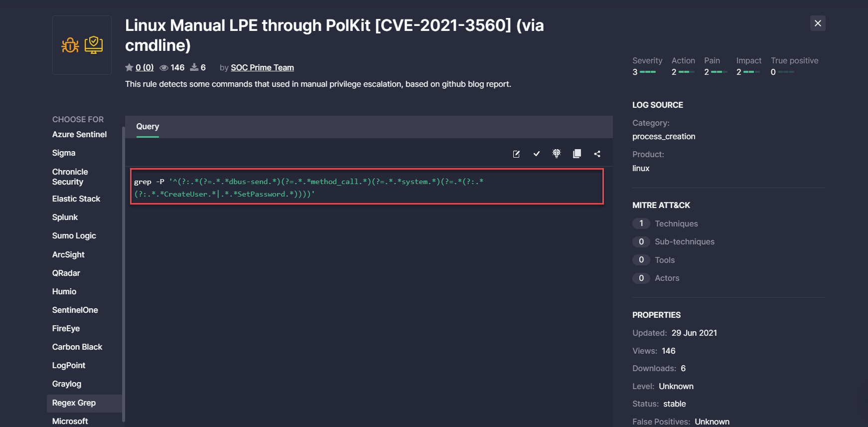Click the platform list scrollbar
Viewport: 868px width, 427px height.
tap(123, 274)
